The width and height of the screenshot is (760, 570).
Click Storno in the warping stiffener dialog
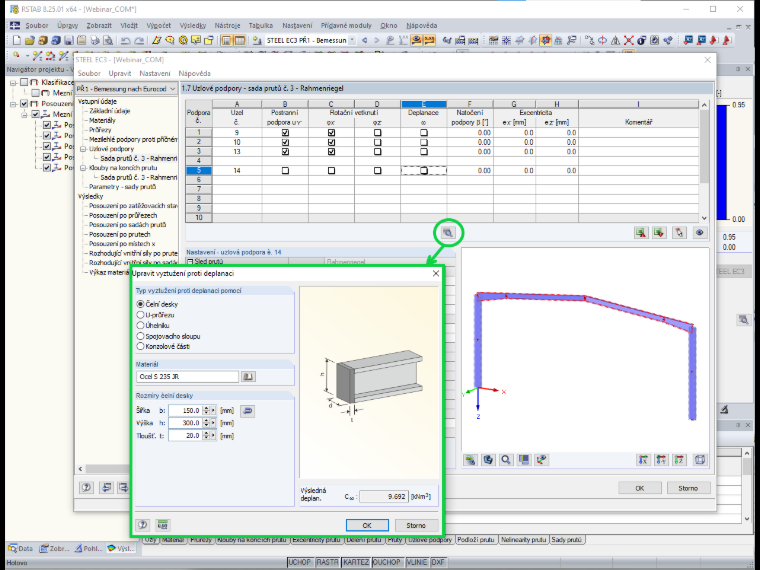[416, 525]
